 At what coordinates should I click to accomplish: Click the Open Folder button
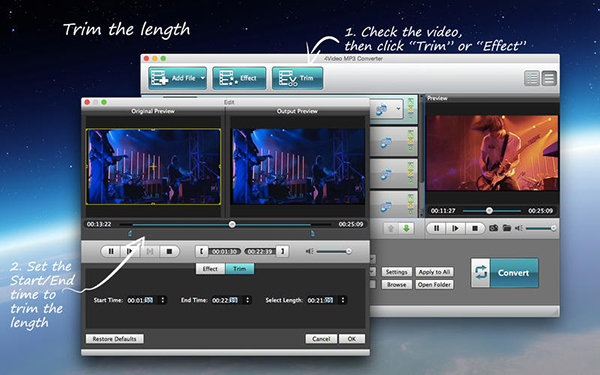point(434,285)
